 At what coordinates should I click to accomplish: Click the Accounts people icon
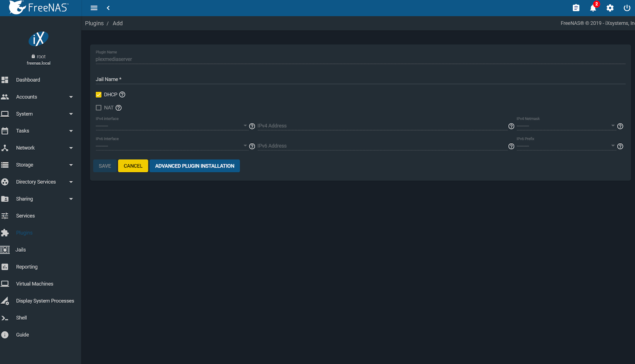tap(5, 97)
